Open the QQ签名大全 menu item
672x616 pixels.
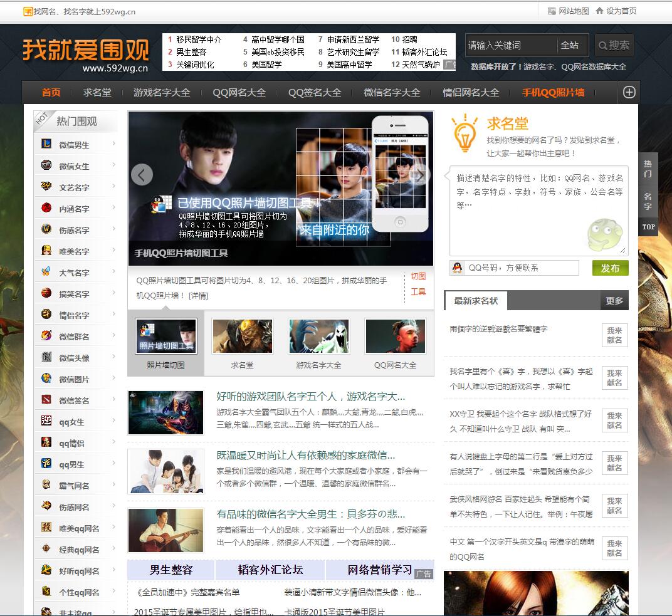click(x=315, y=93)
